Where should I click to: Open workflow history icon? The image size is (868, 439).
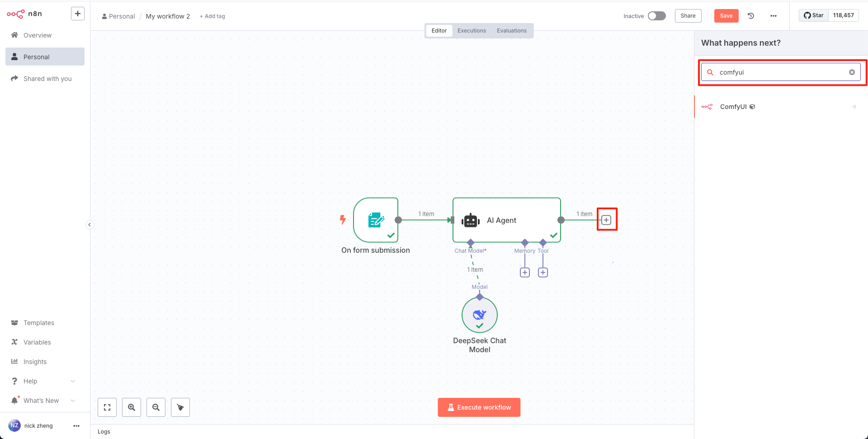tap(751, 16)
